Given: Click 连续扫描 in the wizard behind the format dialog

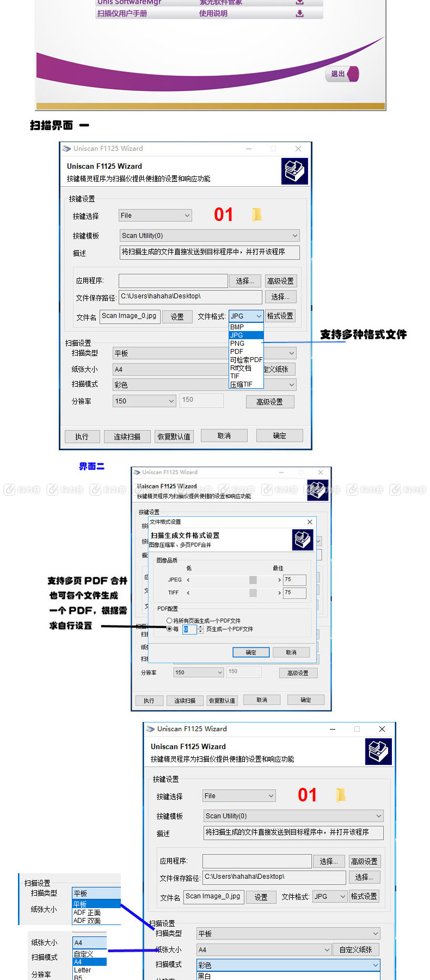Looking at the screenshot, I should pos(185,701).
